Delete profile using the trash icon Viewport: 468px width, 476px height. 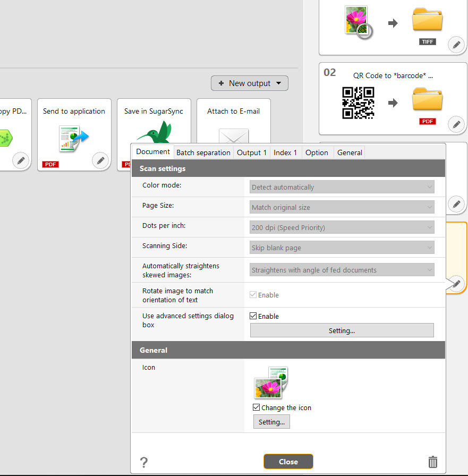tap(433, 462)
